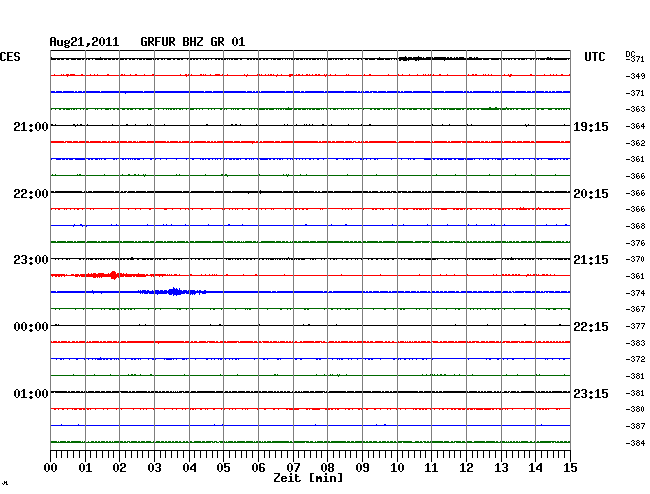Click the DC offset value -383
The width and height of the screenshot is (650, 494).
pyautogui.click(x=635, y=343)
